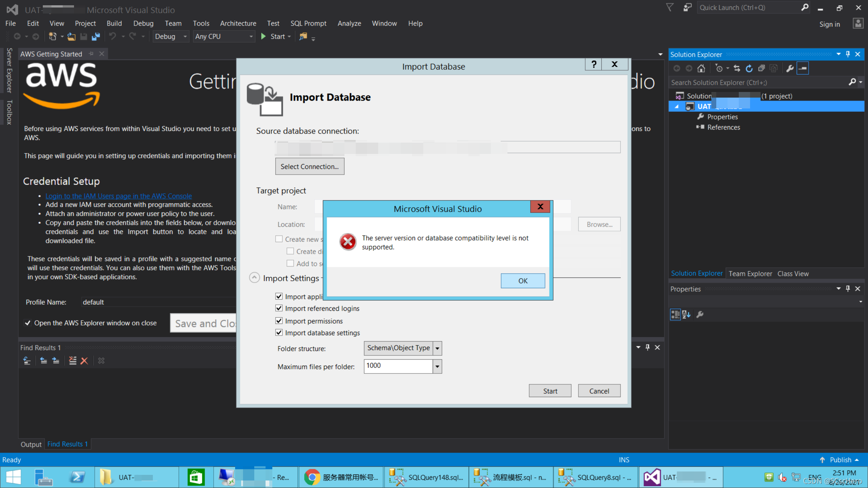Image resolution: width=868 pixels, height=488 pixels.
Task: Select References node in Solution Explorer
Action: [723, 127]
